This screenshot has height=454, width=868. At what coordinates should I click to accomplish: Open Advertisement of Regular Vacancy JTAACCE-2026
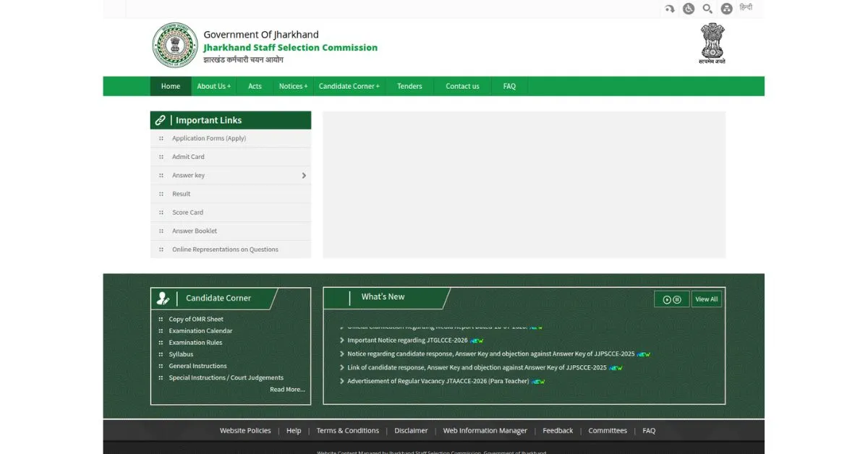(x=438, y=381)
